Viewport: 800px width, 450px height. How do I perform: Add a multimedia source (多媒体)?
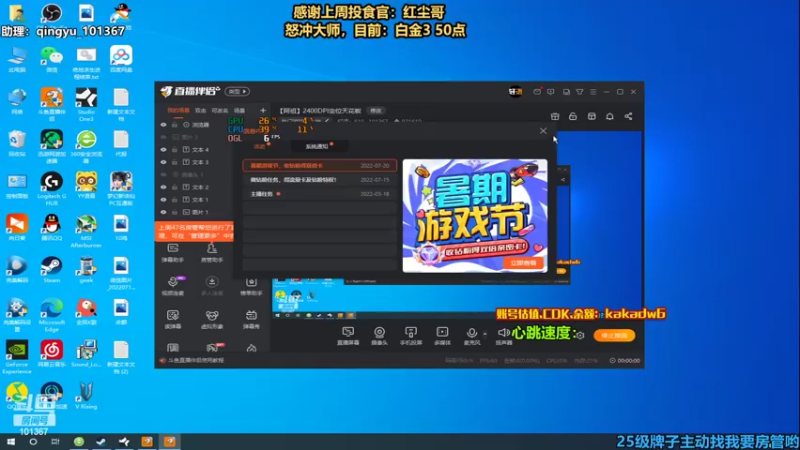click(442, 336)
